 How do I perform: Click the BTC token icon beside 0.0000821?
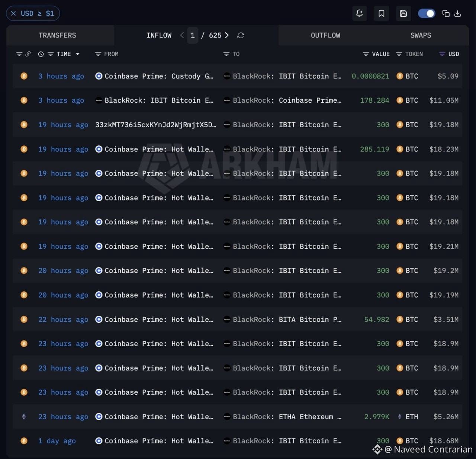(x=400, y=76)
